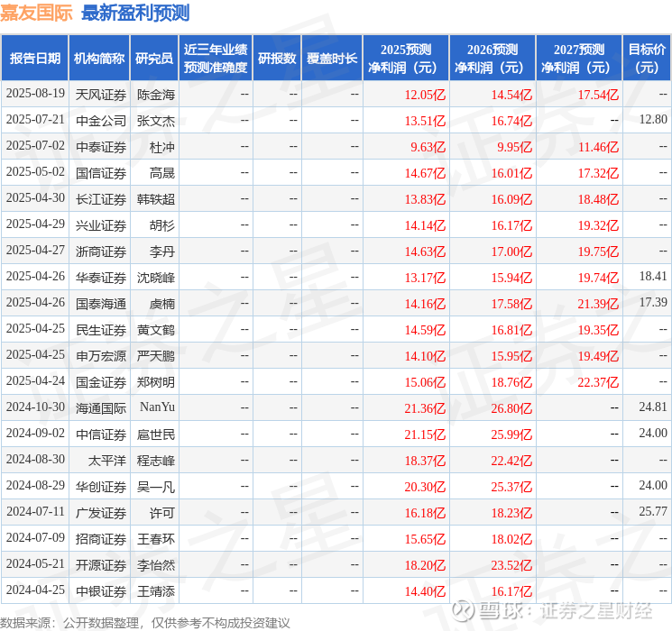Click target price 25.77

(x=653, y=511)
